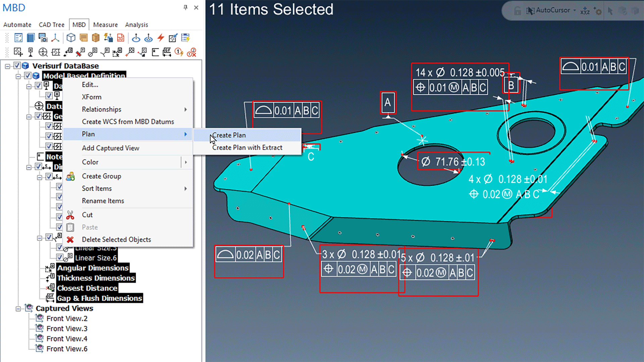The image size is (644, 362).
Task: Click the balloon renumber lightning icon
Action: [x=179, y=52]
